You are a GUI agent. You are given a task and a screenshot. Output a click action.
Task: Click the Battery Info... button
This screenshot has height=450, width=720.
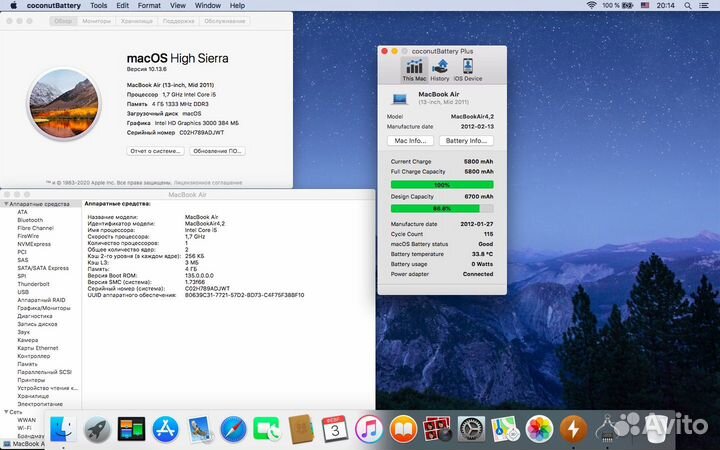(466, 141)
